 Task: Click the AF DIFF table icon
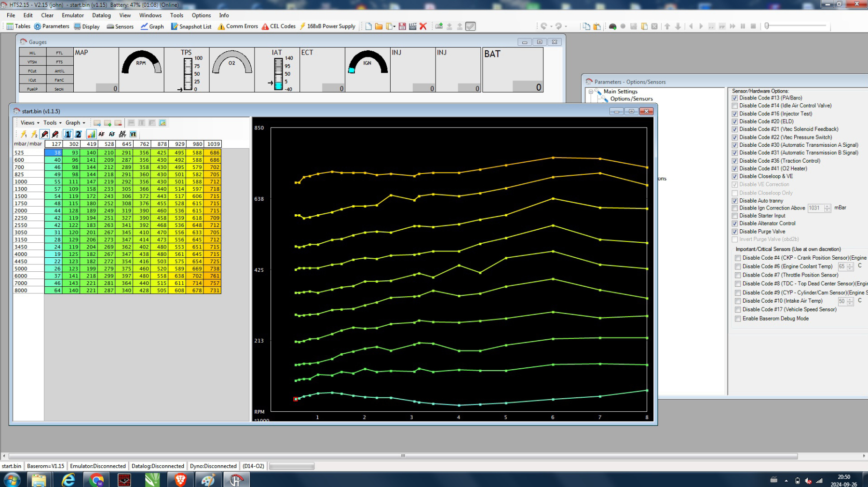[x=122, y=134]
